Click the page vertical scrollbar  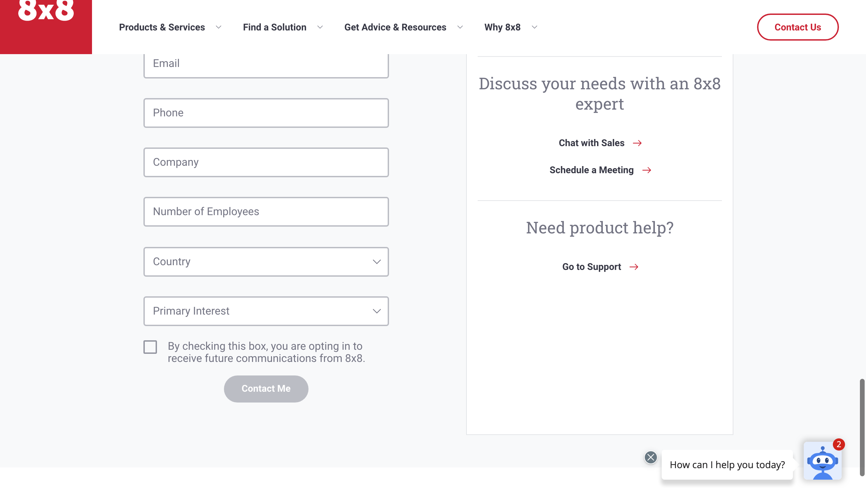862,427
